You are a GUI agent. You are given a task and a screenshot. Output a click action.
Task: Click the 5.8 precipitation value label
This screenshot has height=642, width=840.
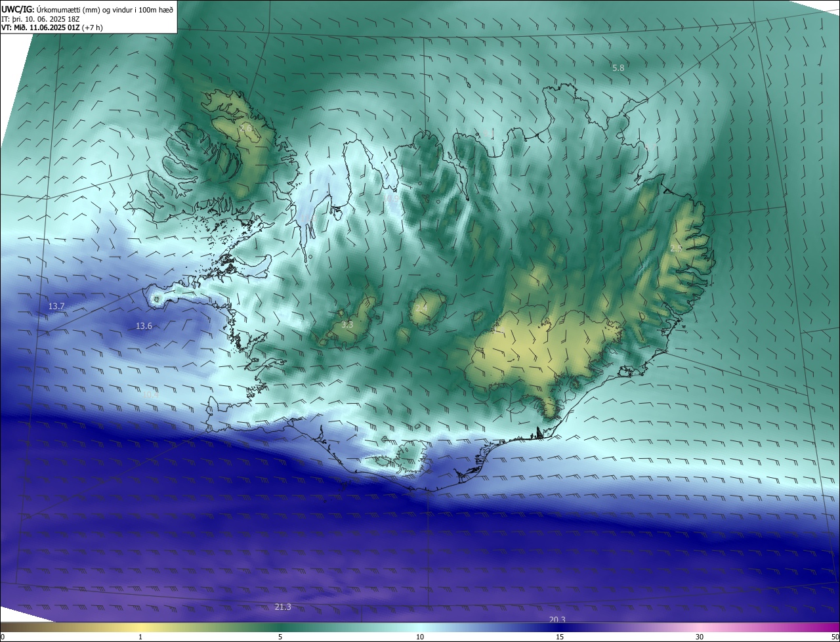click(x=618, y=68)
